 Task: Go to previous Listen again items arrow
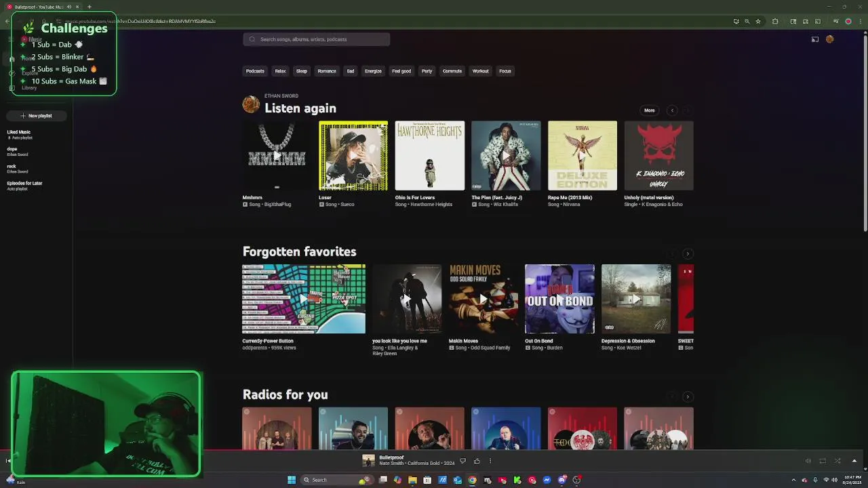[672, 110]
